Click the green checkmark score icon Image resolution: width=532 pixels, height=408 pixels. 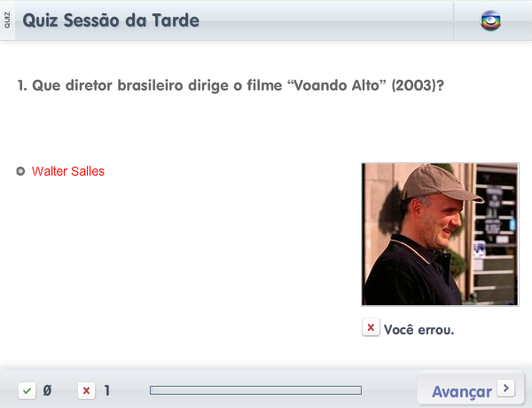(x=27, y=390)
